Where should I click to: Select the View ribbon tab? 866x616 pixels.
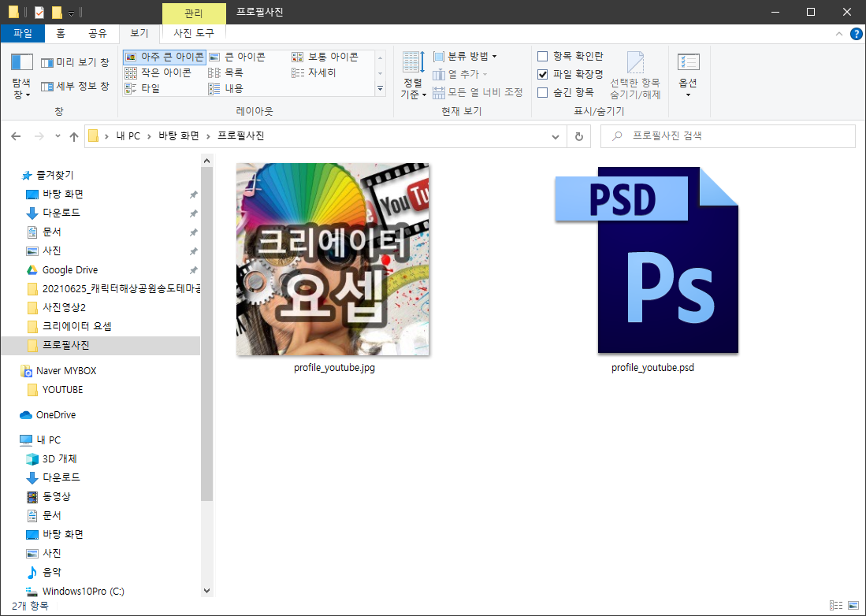139,34
